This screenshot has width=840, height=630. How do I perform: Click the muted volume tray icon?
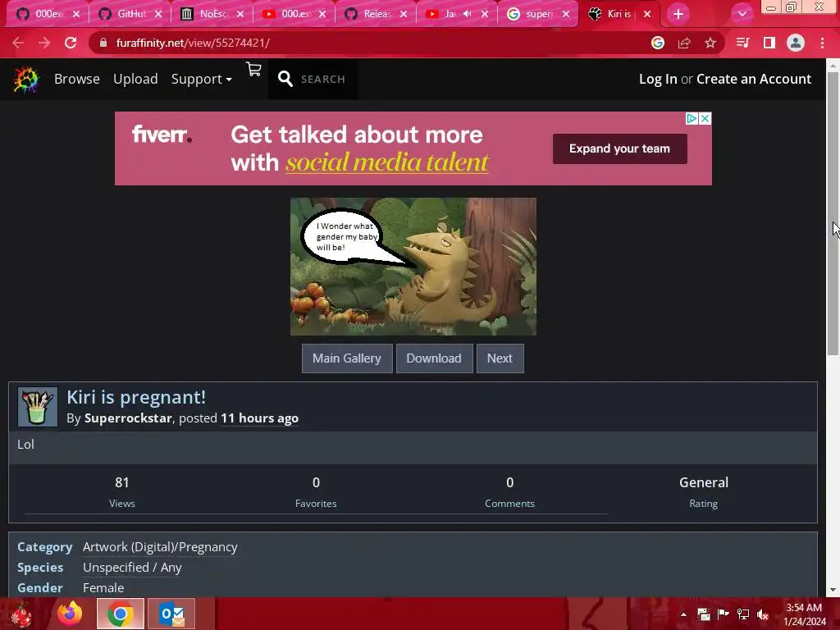pyautogui.click(x=763, y=614)
